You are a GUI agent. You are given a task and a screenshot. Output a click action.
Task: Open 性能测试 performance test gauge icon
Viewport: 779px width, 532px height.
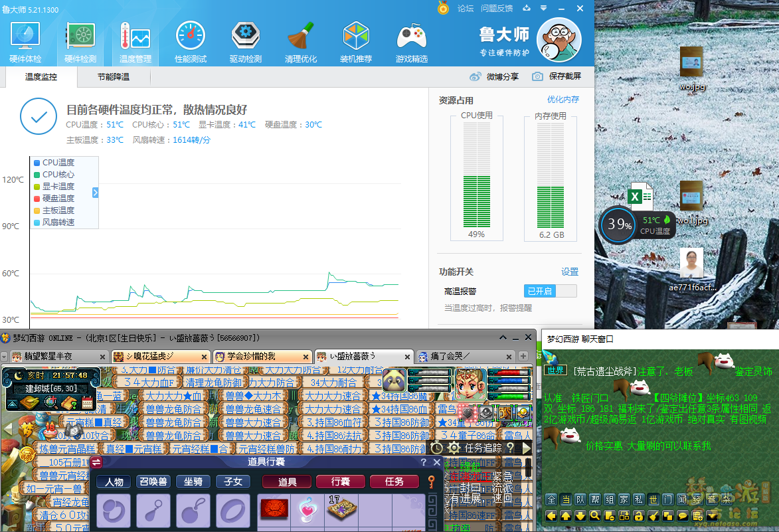point(191,43)
